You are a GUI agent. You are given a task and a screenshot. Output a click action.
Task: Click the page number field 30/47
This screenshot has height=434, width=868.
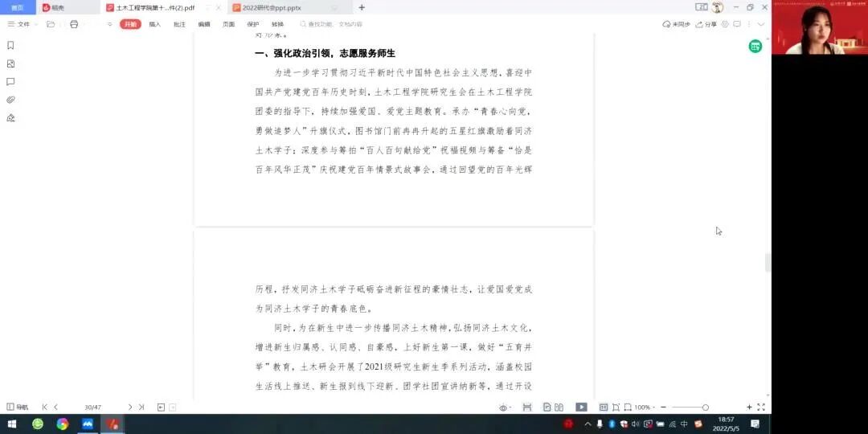[x=92, y=407]
